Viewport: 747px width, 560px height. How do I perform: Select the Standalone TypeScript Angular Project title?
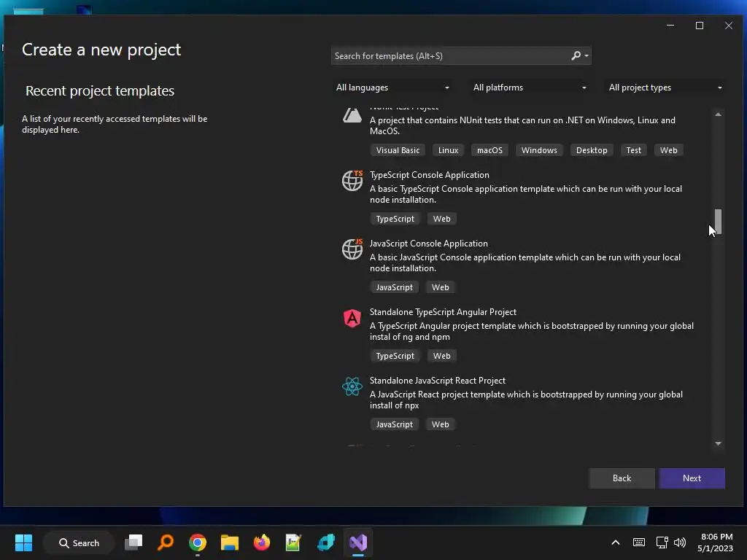tap(443, 312)
